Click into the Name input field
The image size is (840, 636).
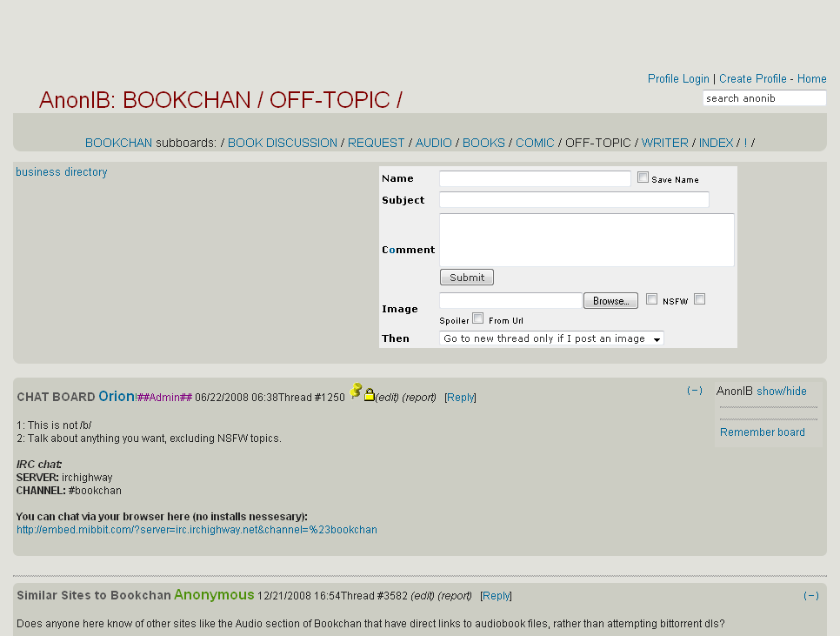535,178
